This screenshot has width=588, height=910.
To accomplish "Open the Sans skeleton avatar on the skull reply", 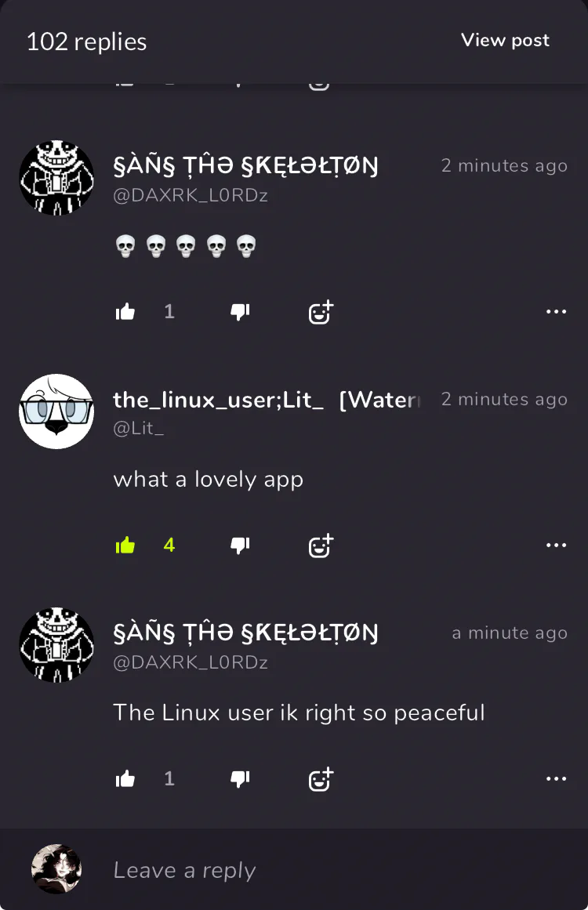I will 56,178.
